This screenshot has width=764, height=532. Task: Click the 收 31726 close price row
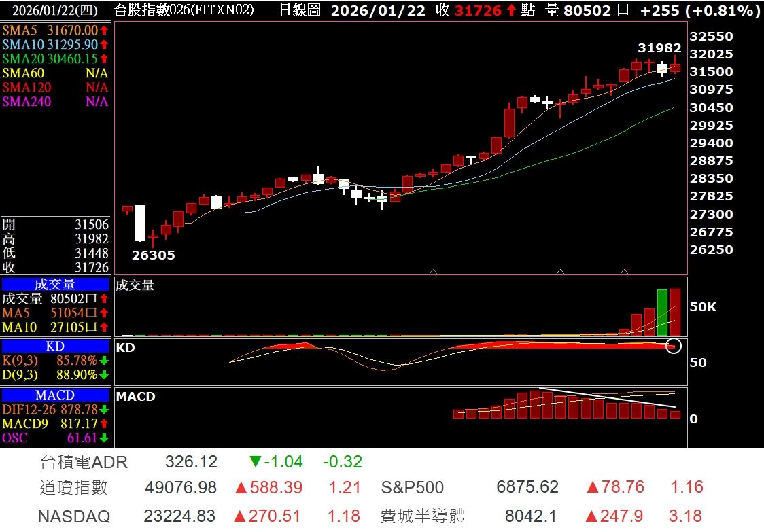click(x=55, y=267)
